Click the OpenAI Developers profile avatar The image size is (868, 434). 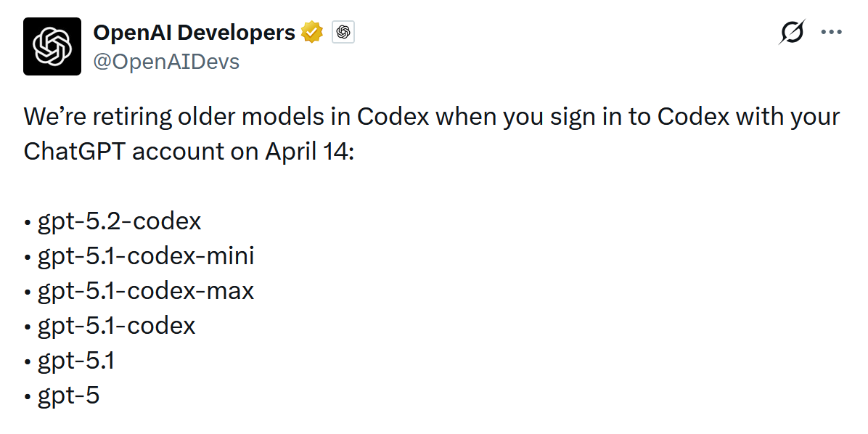tap(52, 46)
